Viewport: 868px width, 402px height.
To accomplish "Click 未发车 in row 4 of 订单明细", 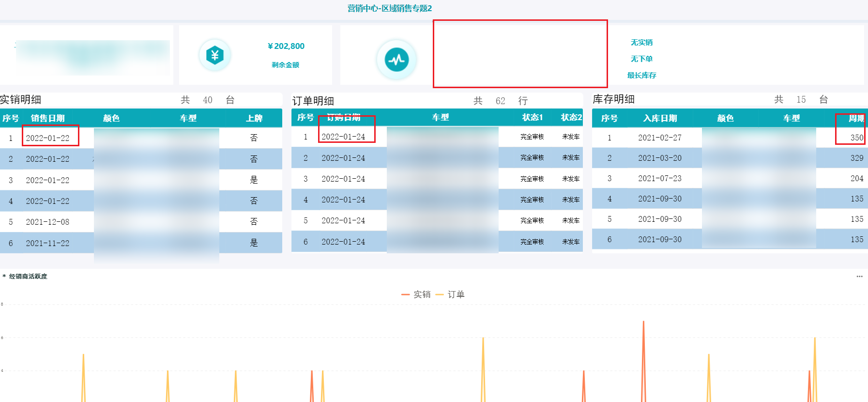I will point(571,200).
